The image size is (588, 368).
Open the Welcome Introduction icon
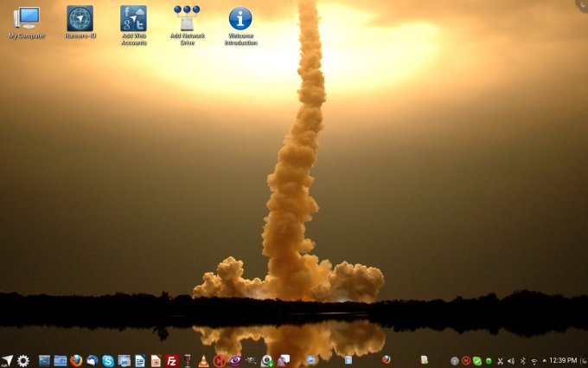coord(240,19)
